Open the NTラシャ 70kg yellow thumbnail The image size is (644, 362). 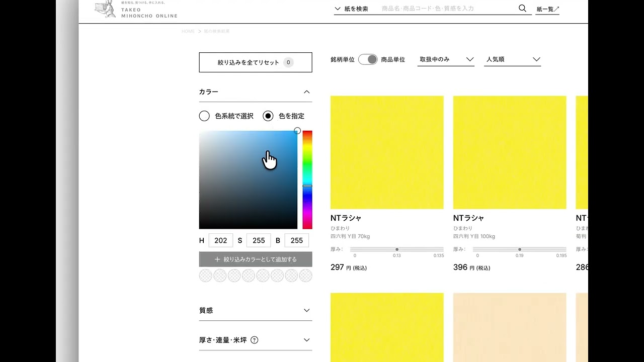387,152
